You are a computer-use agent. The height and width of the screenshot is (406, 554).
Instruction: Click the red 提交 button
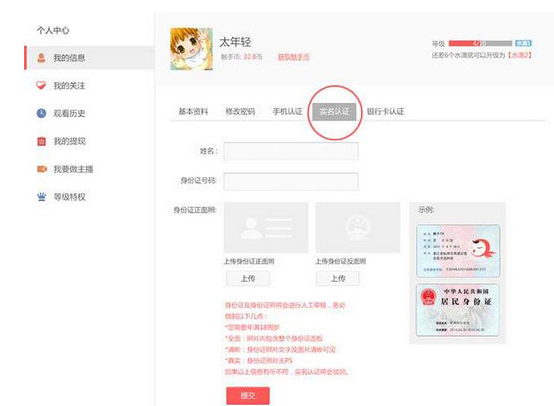248,395
